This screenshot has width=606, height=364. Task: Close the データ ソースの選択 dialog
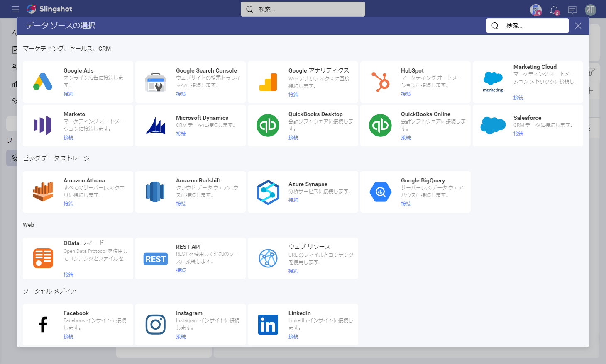[x=578, y=26]
